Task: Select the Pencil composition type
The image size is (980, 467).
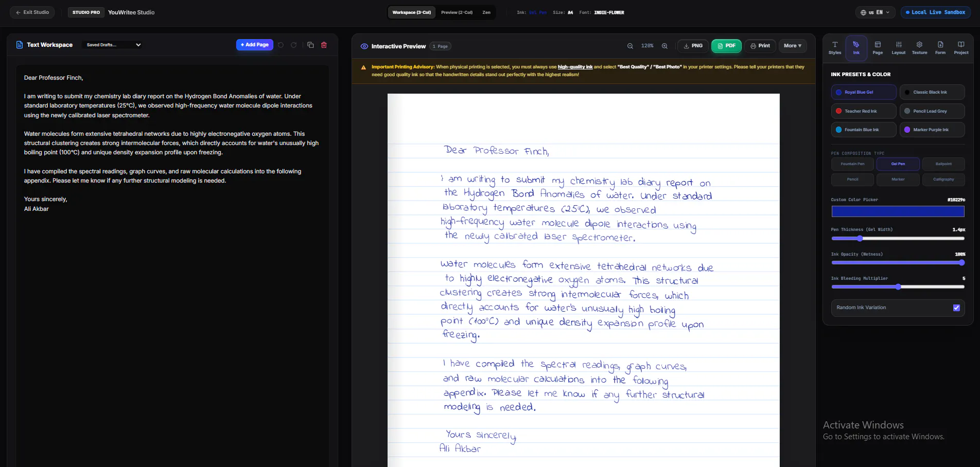Action: pyautogui.click(x=852, y=179)
